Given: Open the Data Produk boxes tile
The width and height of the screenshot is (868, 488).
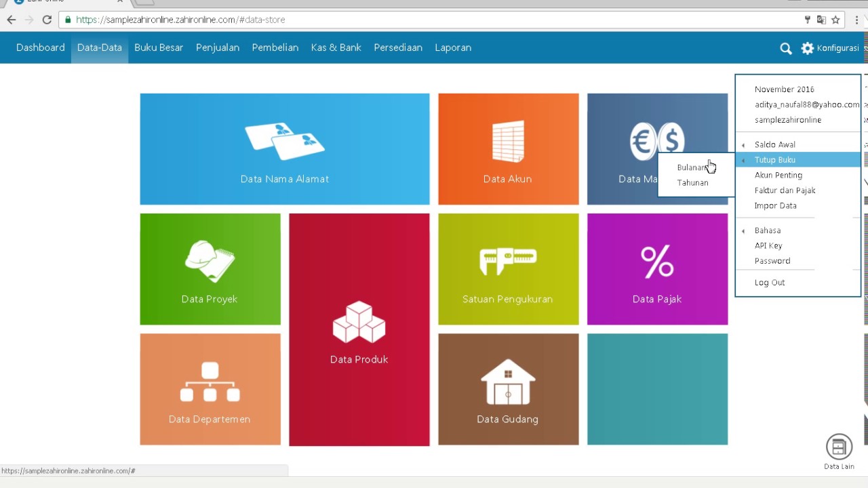Looking at the screenshot, I should (x=359, y=330).
